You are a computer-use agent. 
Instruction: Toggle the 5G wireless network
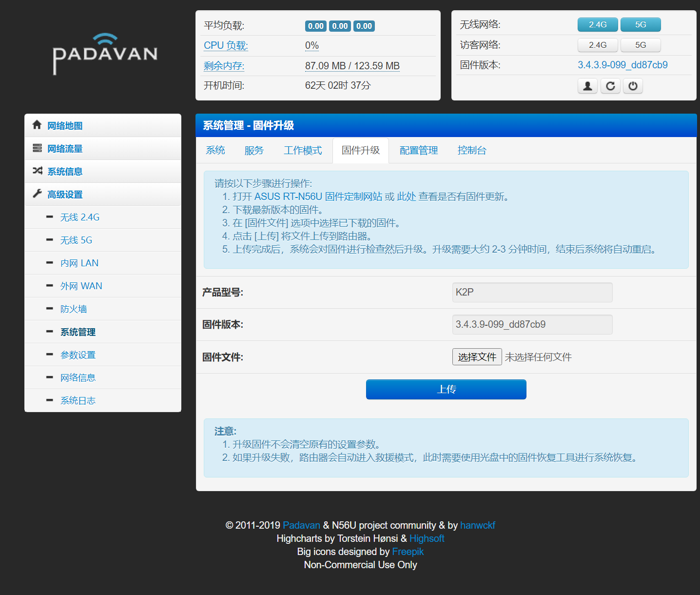[640, 24]
